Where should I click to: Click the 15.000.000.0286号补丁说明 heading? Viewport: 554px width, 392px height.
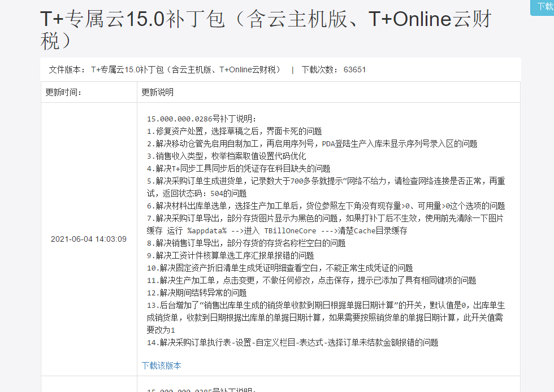(201, 119)
